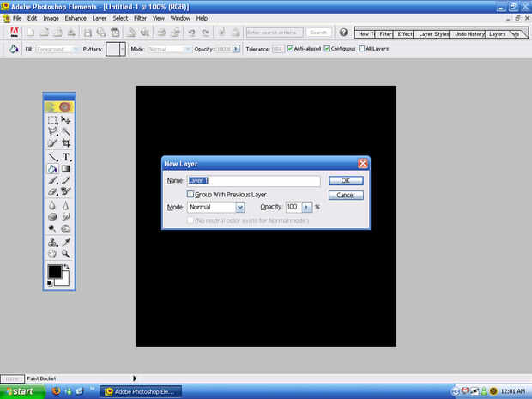The width and height of the screenshot is (532, 399).
Task: Select the Rectangular Marquee tool
Action: (x=52, y=120)
